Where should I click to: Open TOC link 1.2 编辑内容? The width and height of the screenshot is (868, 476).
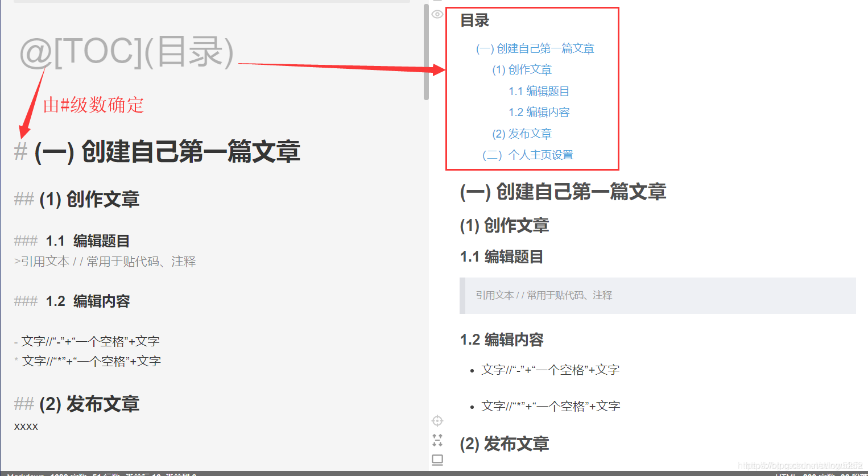click(539, 113)
